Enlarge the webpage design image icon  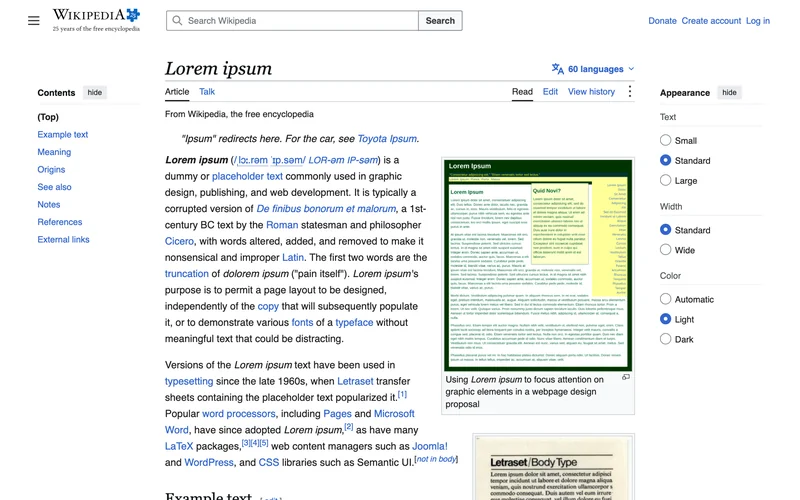(x=626, y=377)
